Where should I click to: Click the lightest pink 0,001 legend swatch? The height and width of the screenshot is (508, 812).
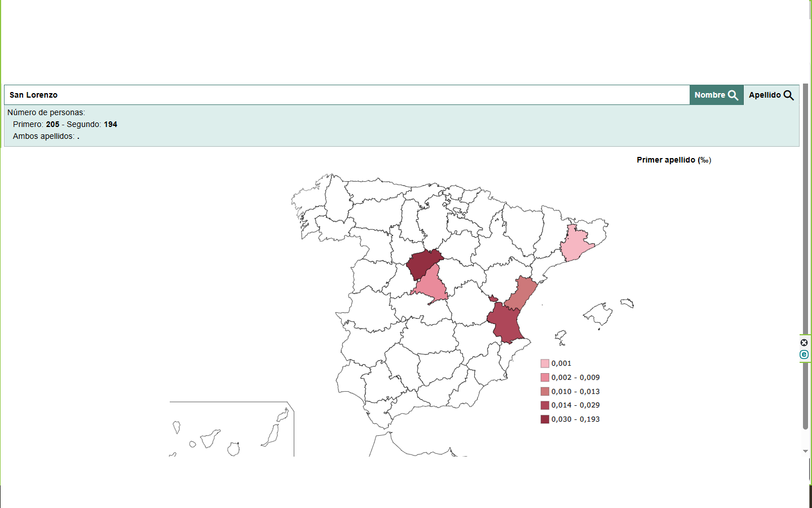click(545, 364)
